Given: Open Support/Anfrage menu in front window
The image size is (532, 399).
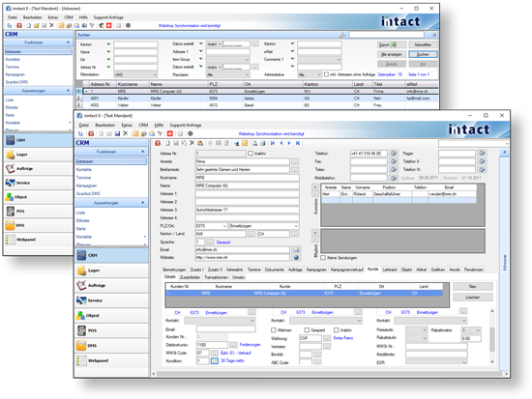Looking at the screenshot, I should tap(186, 125).
